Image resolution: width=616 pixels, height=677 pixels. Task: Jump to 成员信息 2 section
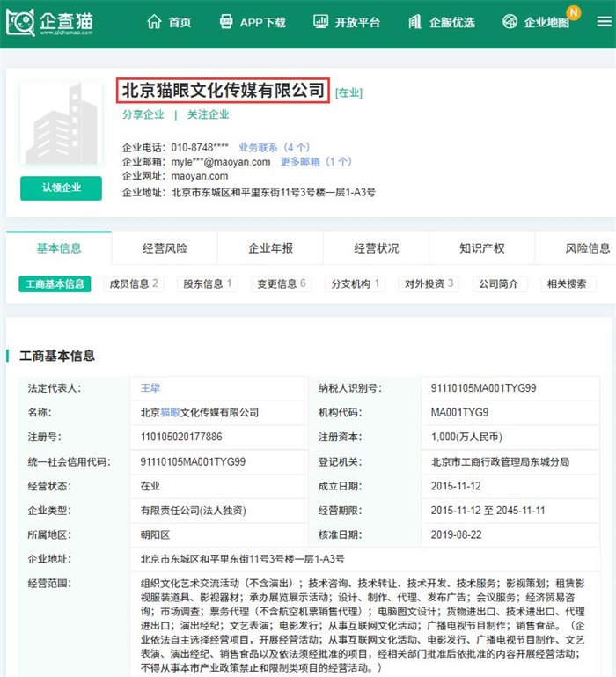(x=134, y=283)
